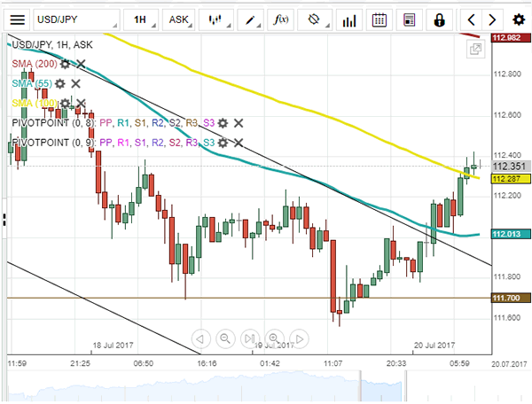The height and width of the screenshot is (404, 532).
Task: Remove the SMA (200) indicator
Action: [x=81, y=64]
